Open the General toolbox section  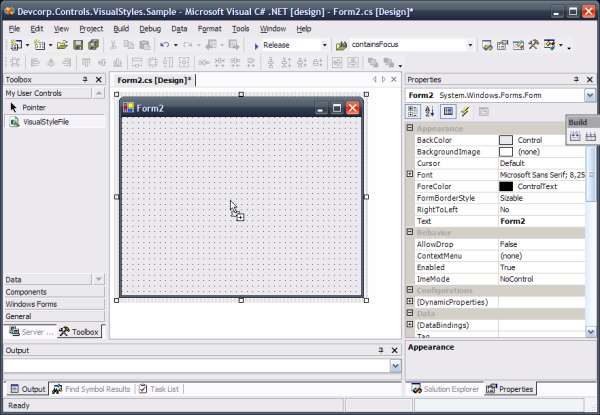[54, 316]
